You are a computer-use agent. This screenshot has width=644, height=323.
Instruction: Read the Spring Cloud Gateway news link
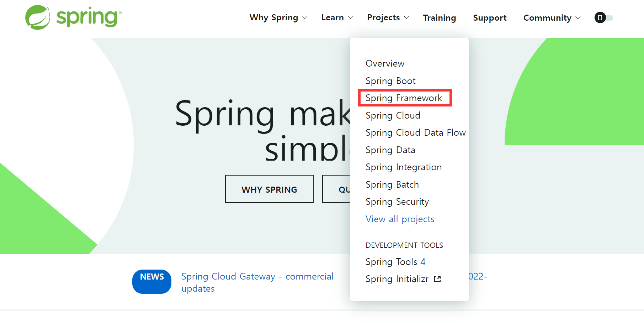257,277
